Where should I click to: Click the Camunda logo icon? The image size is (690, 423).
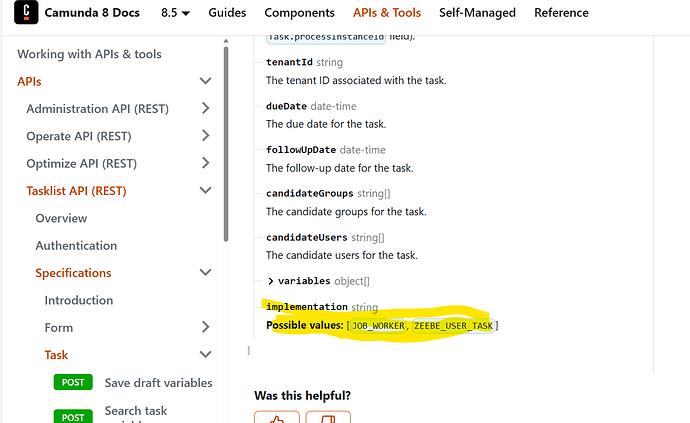pos(26,12)
